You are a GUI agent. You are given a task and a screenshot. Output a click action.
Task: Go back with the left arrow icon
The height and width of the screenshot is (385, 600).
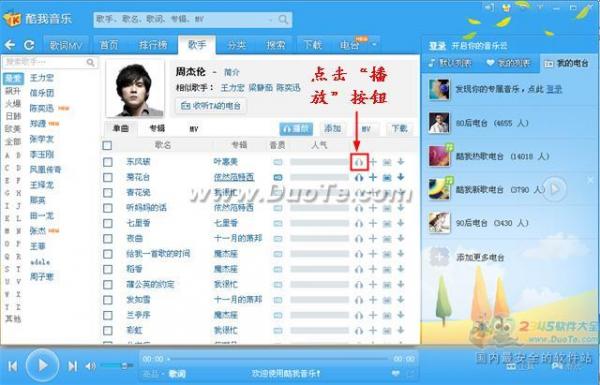pos(10,45)
